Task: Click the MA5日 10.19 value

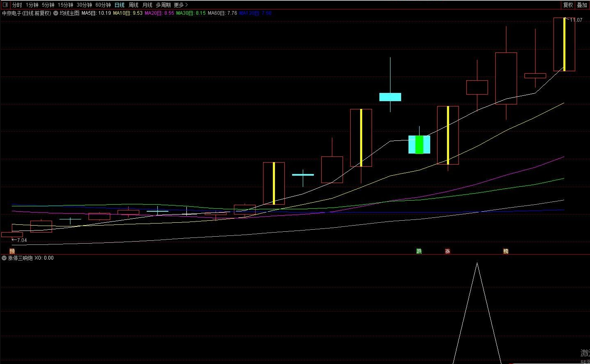Action: (96, 13)
